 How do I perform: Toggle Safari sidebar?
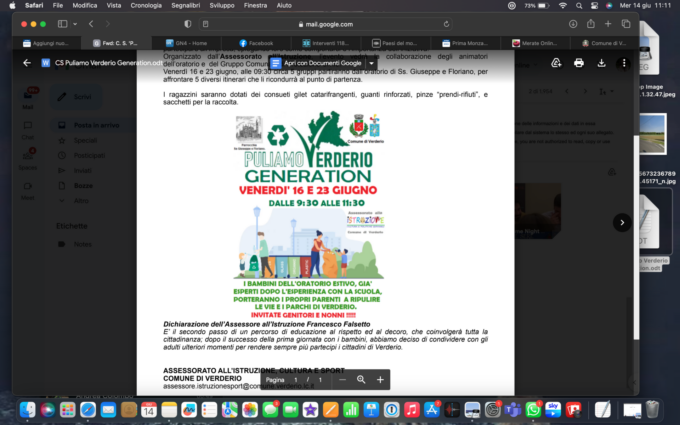[x=62, y=24]
